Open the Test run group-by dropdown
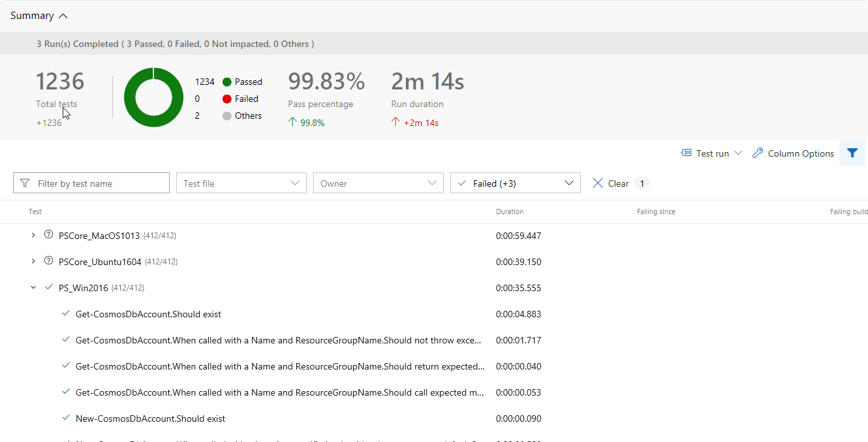The height and width of the screenshot is (442, 868). pos(738,153)
